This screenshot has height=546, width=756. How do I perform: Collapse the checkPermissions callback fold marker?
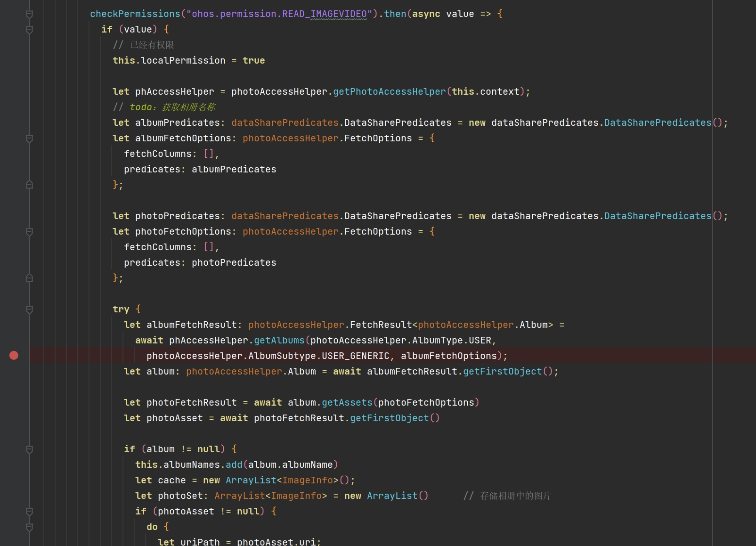tap(29, 14)
